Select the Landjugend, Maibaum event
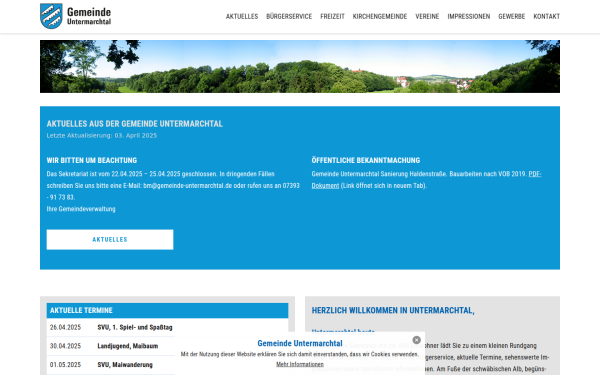 click(x=127, y=346)
